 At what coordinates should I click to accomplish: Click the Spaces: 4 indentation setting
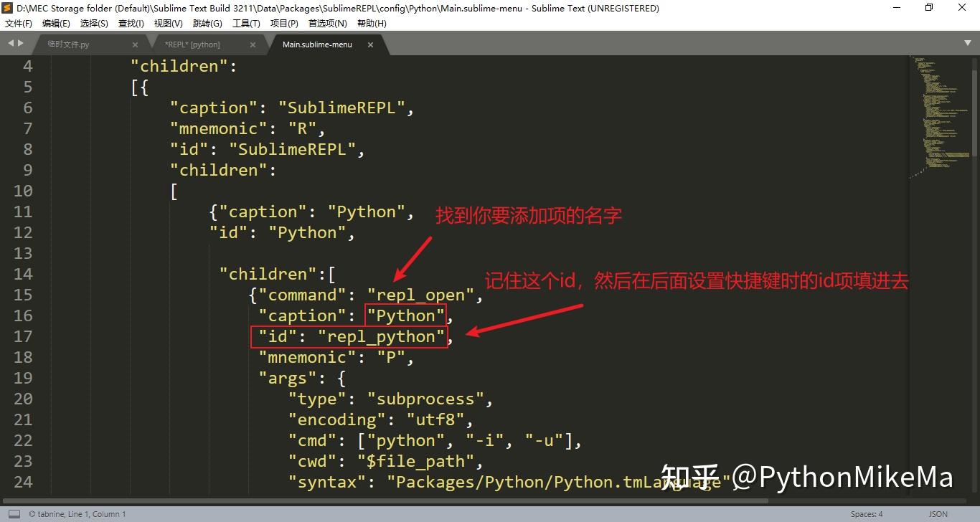(x=867, y=513)
